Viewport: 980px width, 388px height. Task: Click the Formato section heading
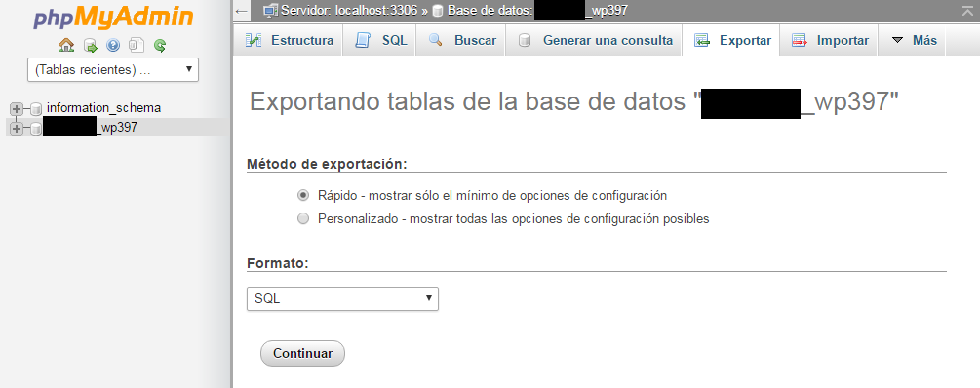pyautogui.click(x=278, y=263)
